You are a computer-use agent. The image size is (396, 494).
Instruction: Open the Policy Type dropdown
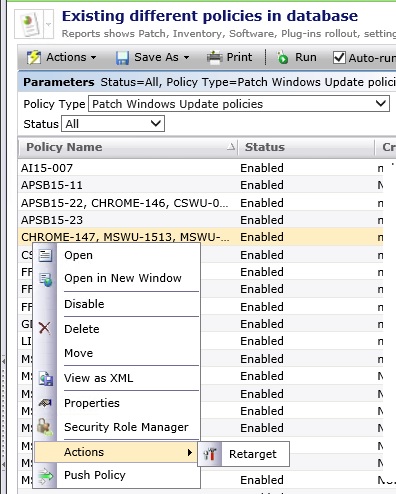tap(239, 104)
